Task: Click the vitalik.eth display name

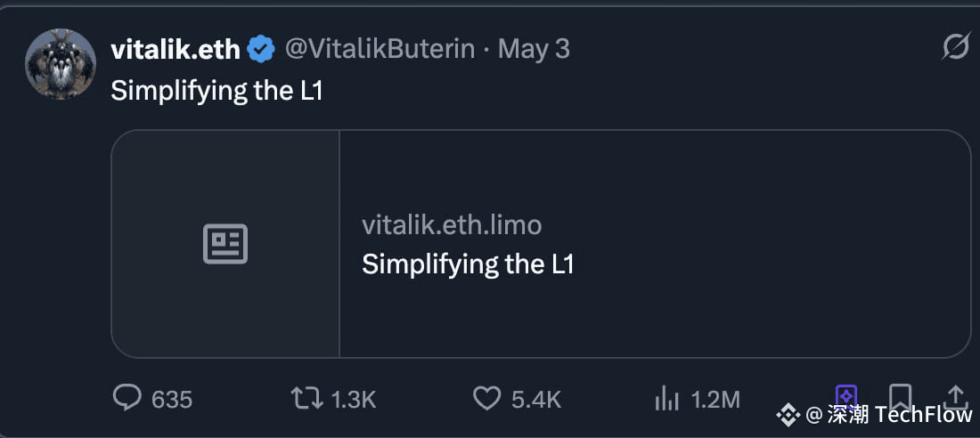Action: (176, 49)
